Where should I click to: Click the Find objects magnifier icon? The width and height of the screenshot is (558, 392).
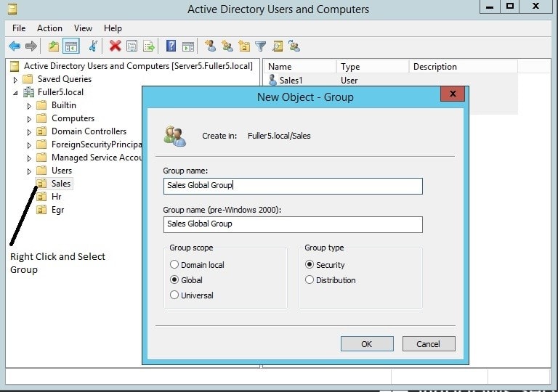(278, 46)
